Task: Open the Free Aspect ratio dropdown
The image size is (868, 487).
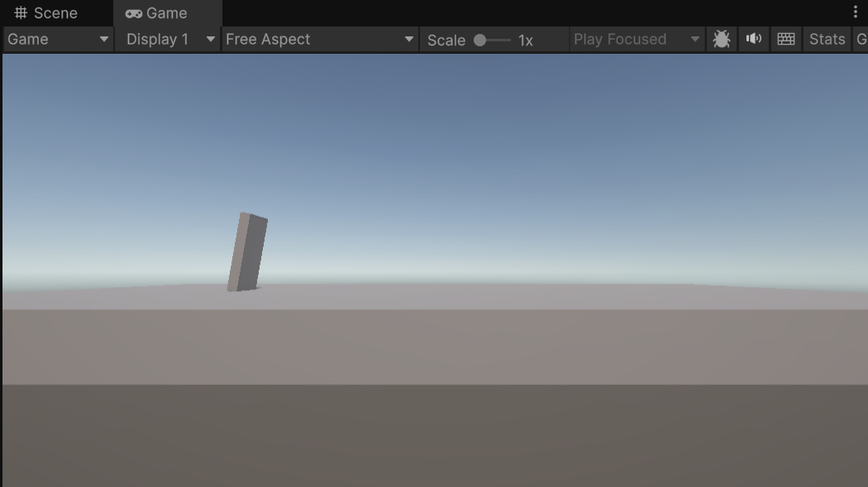Action: tap(319, 39)
